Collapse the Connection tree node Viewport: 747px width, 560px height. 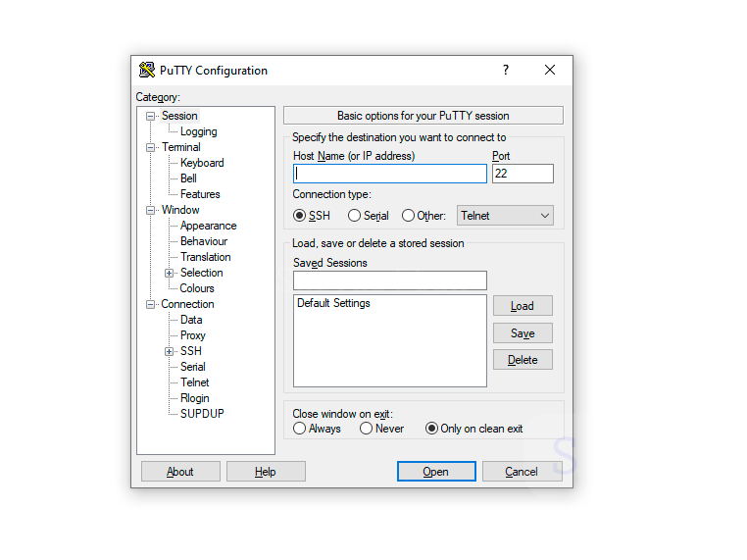click(x=151, y=304)
